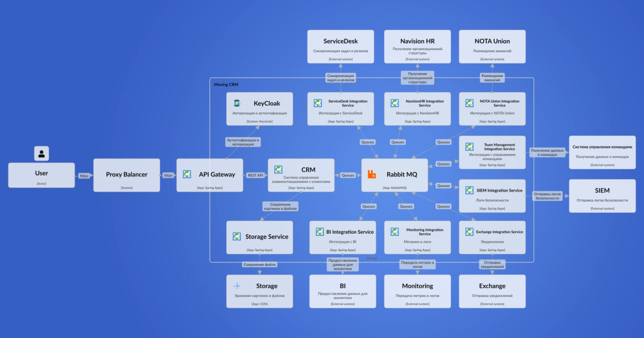Select the ServiceDesk external system node
This screenshot has height=338, width=644.
pyautogui.click(x=341, y=46)
